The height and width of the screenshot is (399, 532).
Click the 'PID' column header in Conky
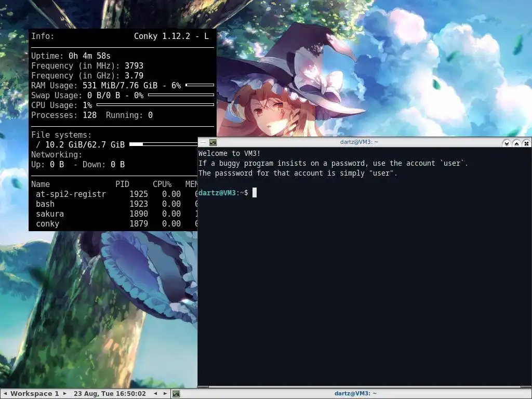[x=123, y=184]
